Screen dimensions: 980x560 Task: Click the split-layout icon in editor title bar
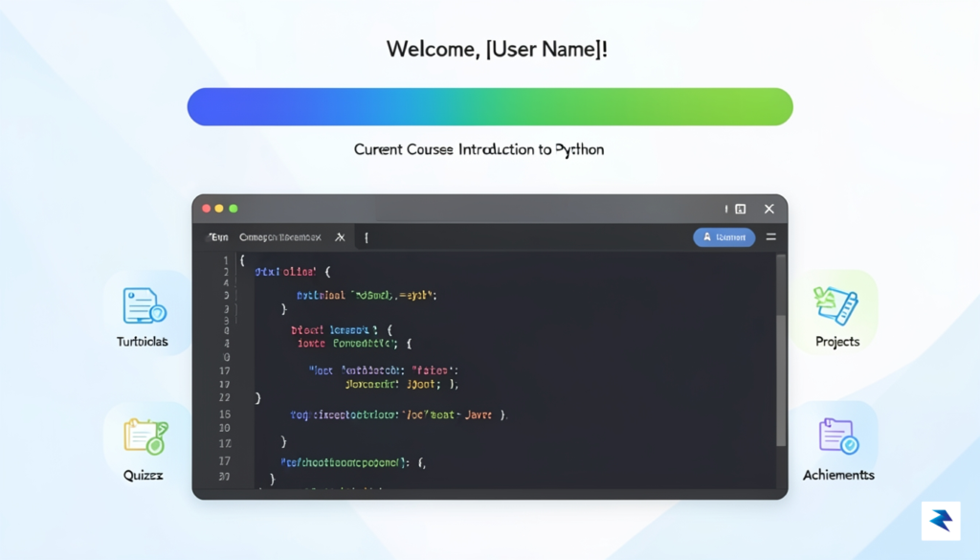click(x=741, y=209)
